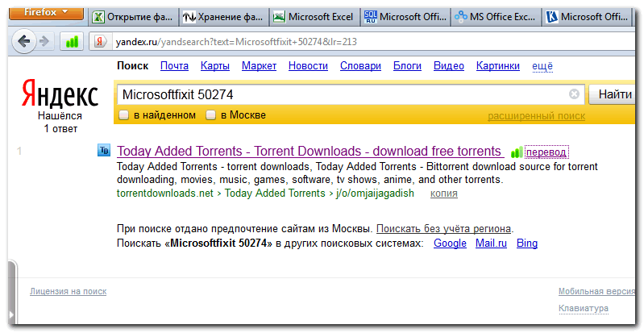
Task: Open the Маркет link
Action: click(260, 66)
